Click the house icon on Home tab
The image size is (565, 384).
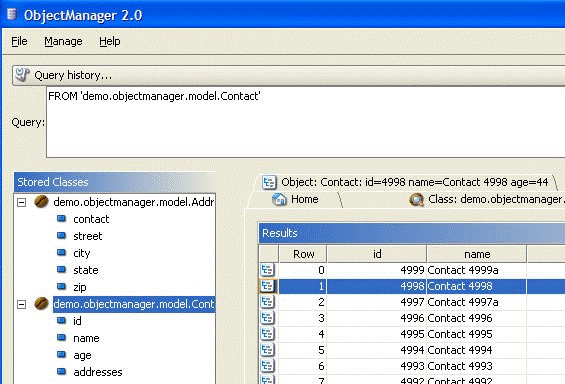point(279,199)
